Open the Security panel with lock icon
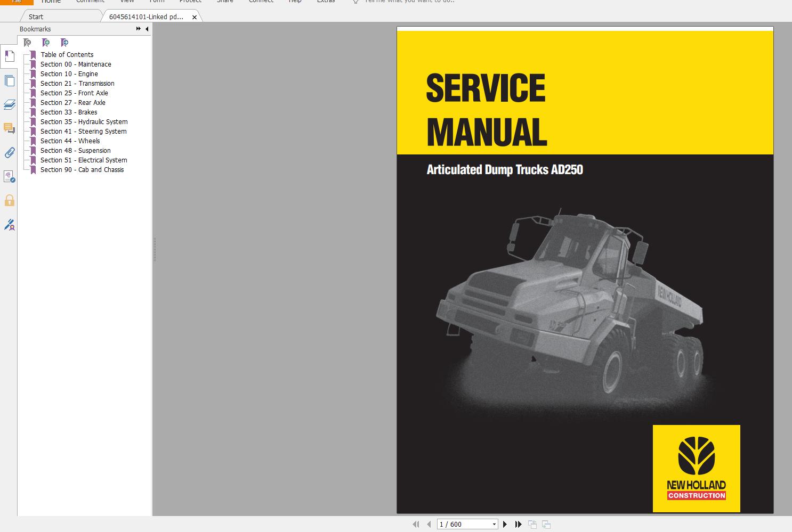Screen dimensions: 792x532 tap(9, 200)
